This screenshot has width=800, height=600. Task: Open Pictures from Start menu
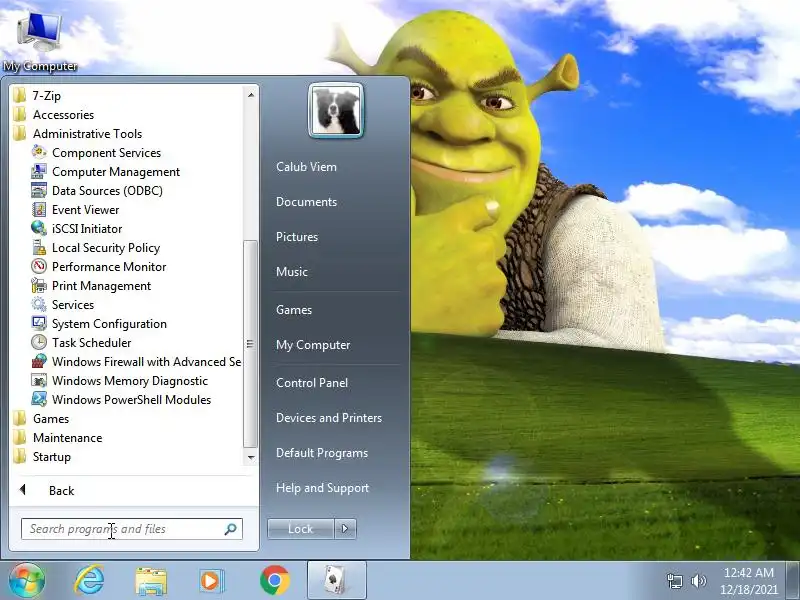297,237
